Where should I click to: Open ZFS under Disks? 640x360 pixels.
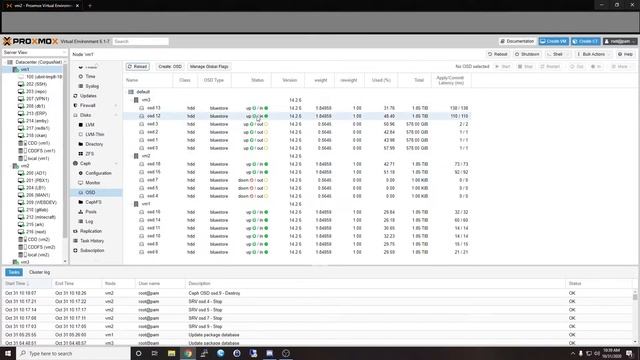[90, 154]
